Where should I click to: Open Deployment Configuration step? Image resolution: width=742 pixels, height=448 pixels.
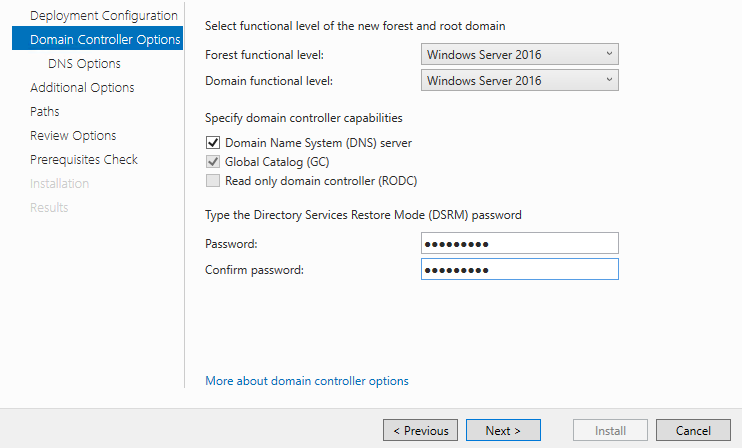(104, 16)
